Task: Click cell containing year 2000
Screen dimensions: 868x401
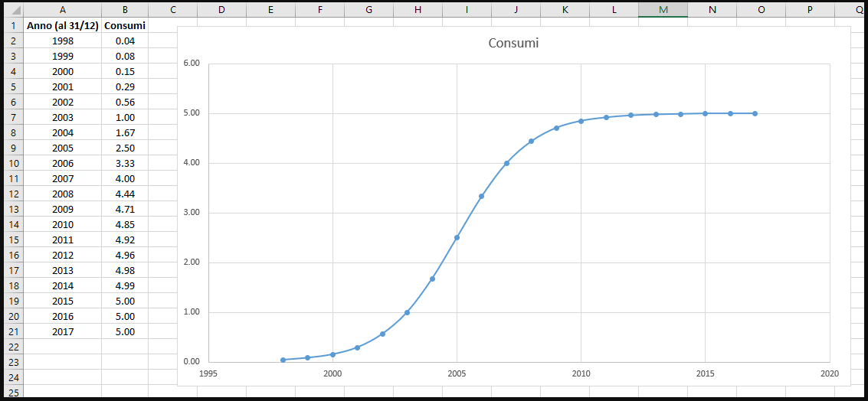Action: click(62, 71)
